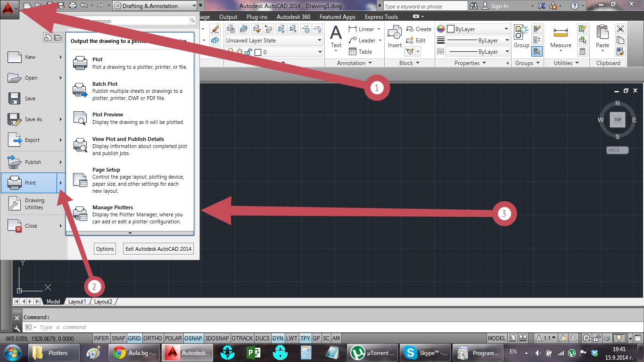Click the MODEL space button in status bar
Screen dimensions: 644x362
(x=497, y=338)
